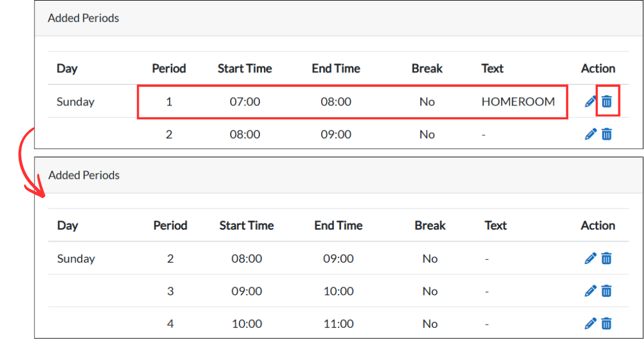This screenshot has height=339, width=644.
Task: Select the 07:00 start time cell
Action: (x=245, y=102)
